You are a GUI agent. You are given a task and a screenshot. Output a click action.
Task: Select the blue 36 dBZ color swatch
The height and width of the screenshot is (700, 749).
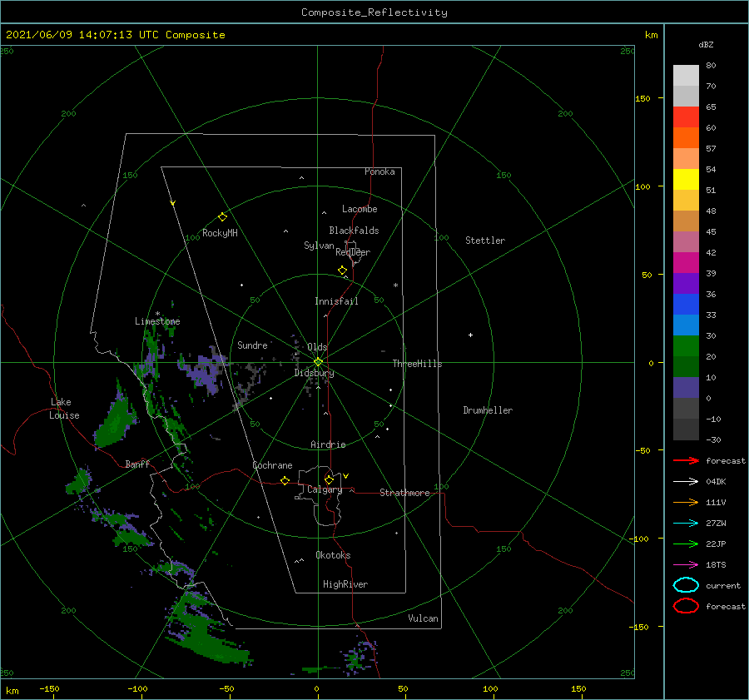(686, 304)
